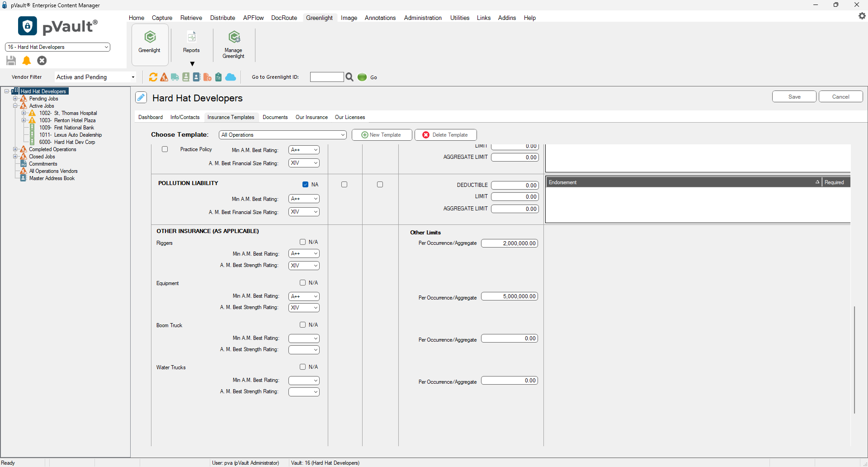
Task: Click the green clipboard checklist icon
Action: 218,77
